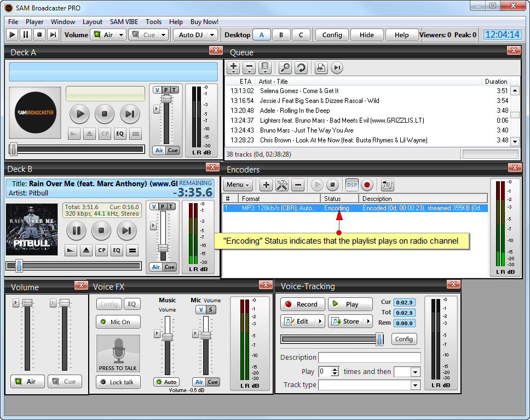
Task: Eject track in Deck B
Action: 86,250
